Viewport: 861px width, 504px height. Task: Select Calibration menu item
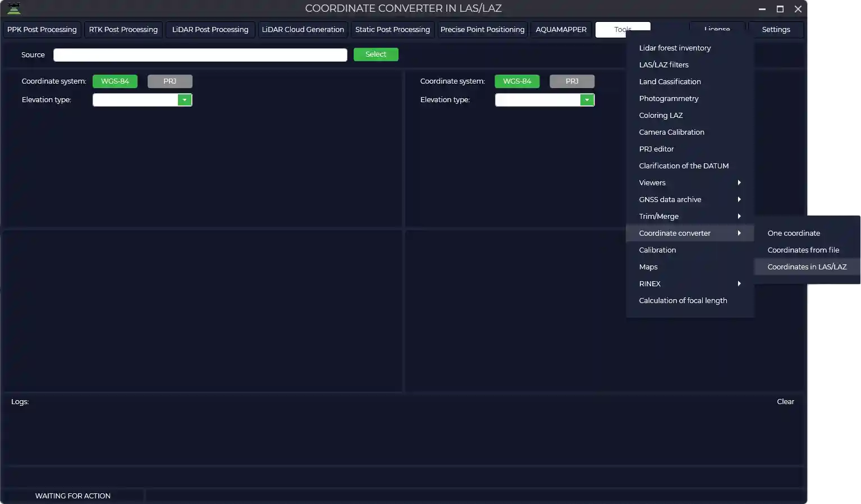[x=690, y=250]
